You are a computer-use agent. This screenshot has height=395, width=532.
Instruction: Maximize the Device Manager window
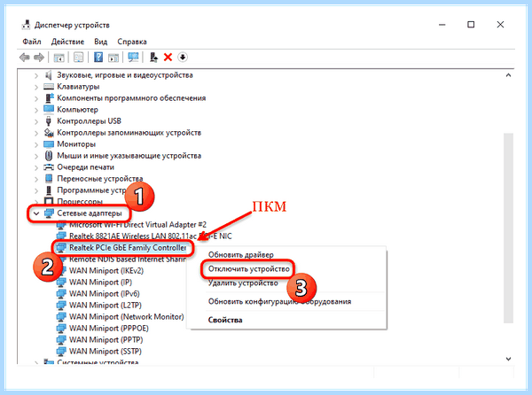pos(471,25)
